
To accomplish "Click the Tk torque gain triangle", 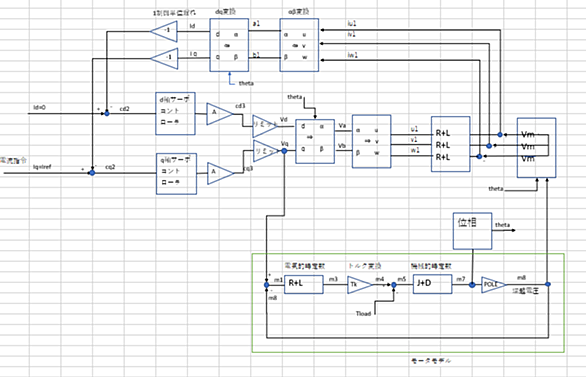I will point(360,285).
